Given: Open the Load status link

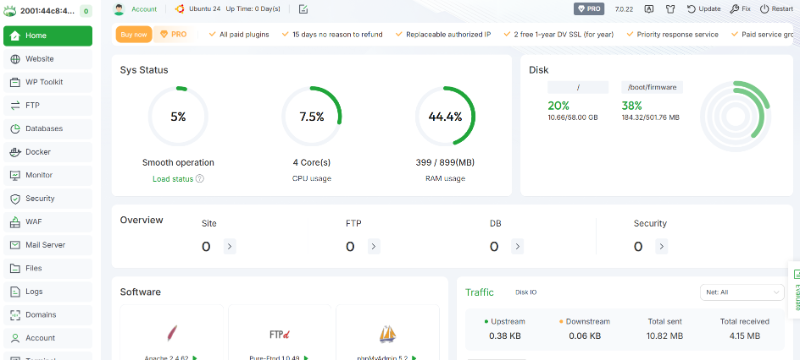Looking at the screenshot, I should (x=173, y=179).
